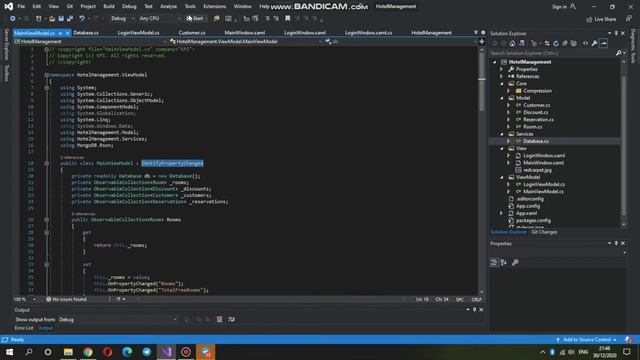Toggle Alphabetical sort in Properties panel
Screen dimensions: 640x360
point(504,262)
